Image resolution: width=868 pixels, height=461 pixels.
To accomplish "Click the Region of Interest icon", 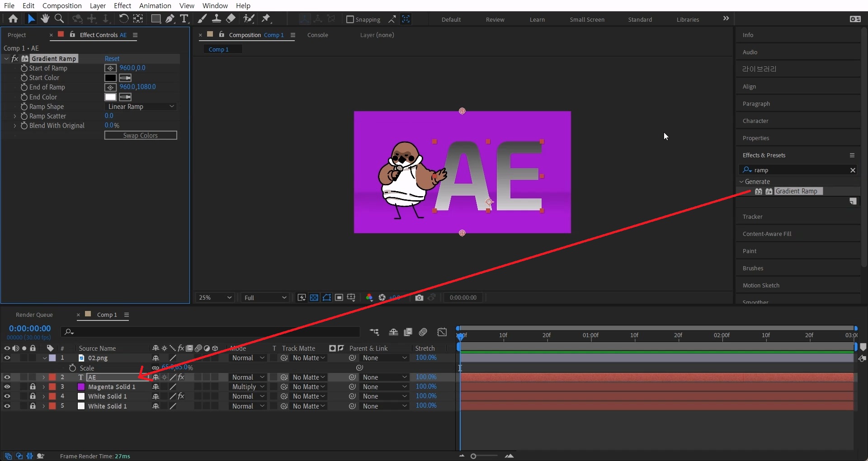I will [339, 297].
